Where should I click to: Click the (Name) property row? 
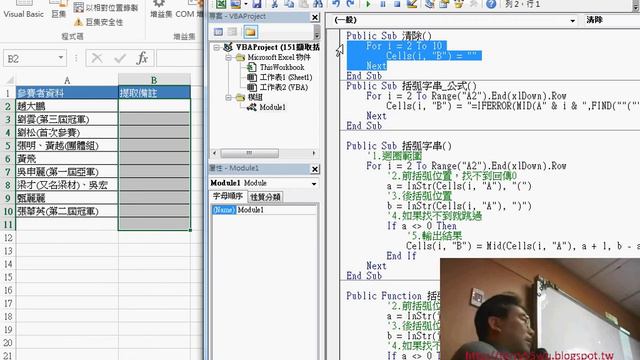[264, 210]
